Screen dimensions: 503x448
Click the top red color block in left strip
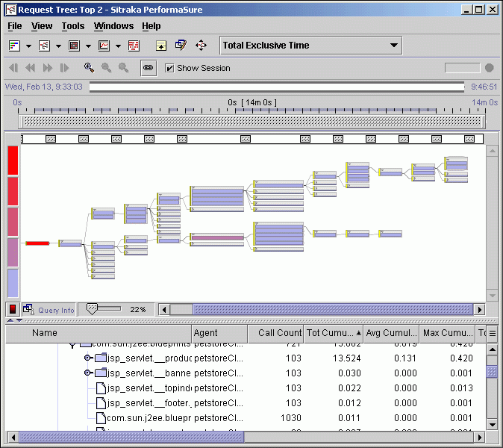click(13, 160)
